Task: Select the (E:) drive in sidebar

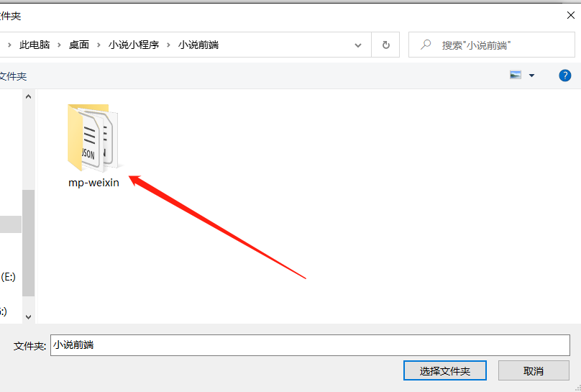Action: point(8,277)
